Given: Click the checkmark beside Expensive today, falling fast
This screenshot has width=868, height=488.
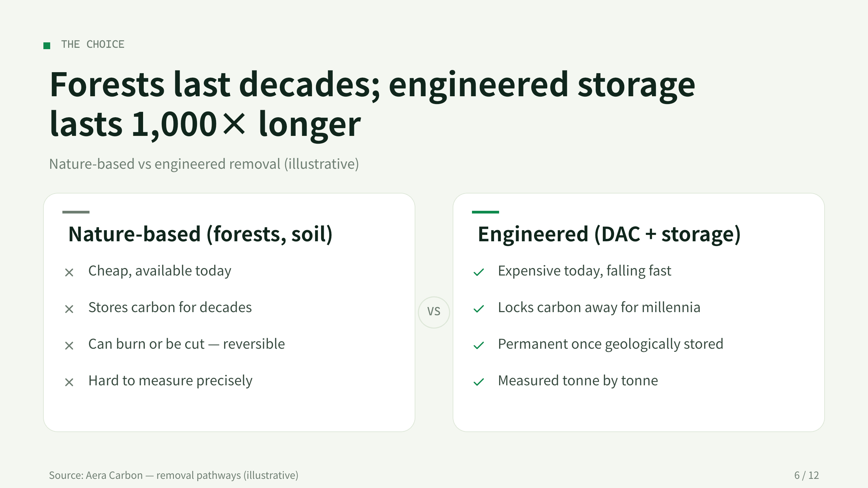Looking at the screenshot, I should tap(479, 272).
